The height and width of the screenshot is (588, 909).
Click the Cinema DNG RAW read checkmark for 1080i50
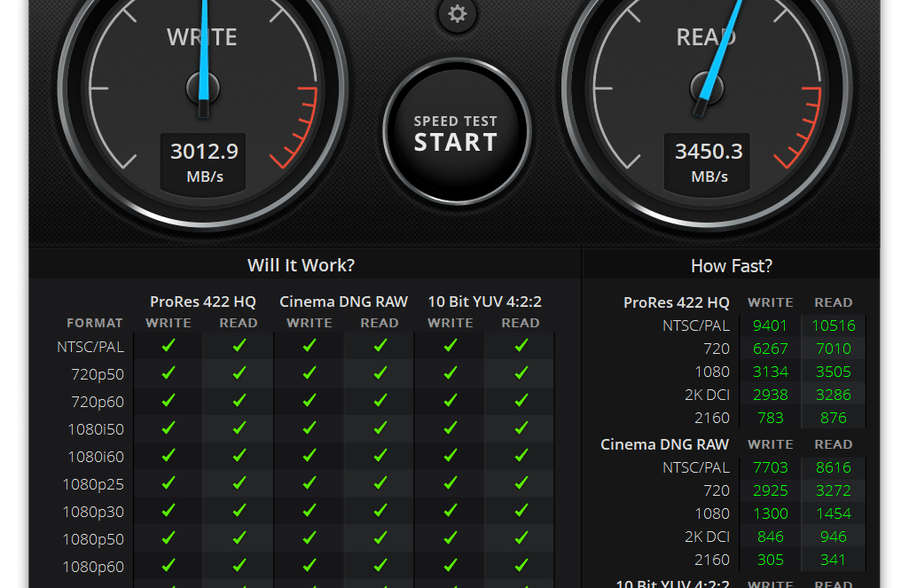pos(380,428)
